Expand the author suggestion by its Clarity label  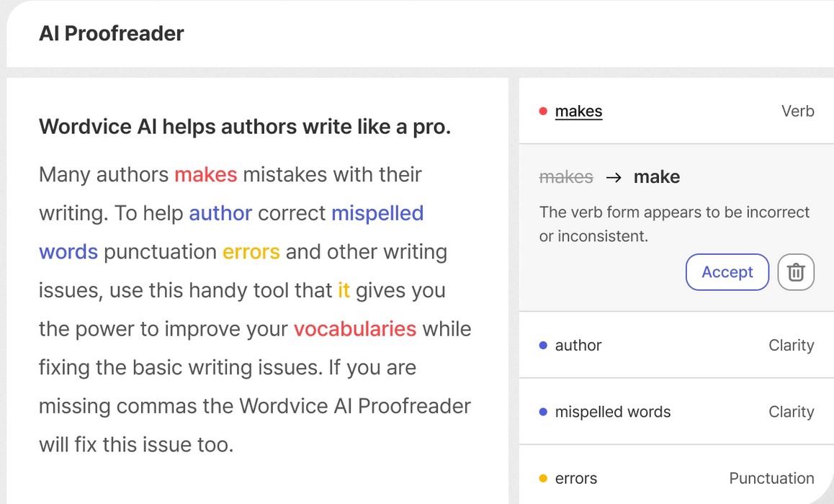click(791, 346)
